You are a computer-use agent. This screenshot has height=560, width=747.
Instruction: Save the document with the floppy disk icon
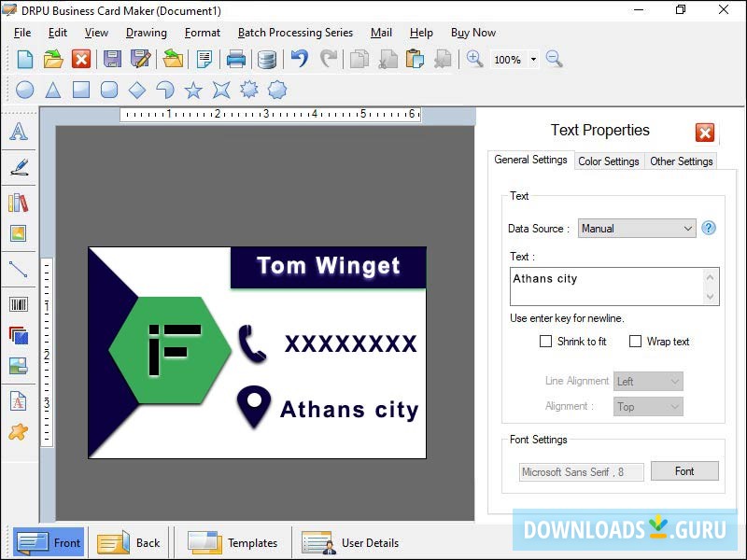coord(112,60)
